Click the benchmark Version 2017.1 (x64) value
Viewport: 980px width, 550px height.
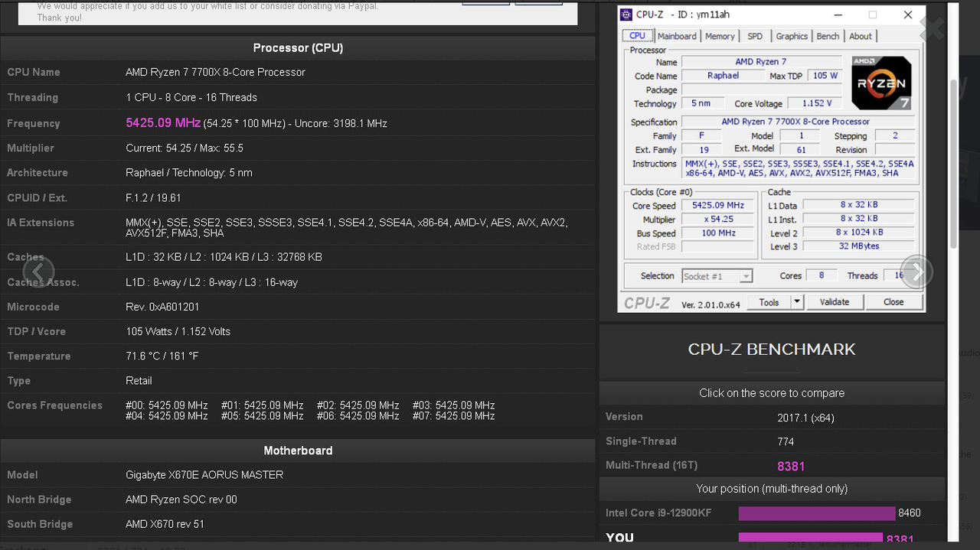(805, 418)
